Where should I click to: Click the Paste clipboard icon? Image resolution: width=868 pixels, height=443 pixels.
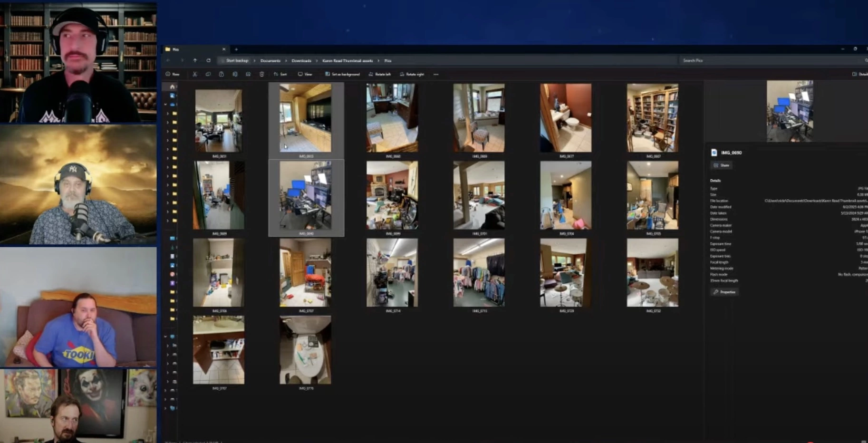pos(221,74)
